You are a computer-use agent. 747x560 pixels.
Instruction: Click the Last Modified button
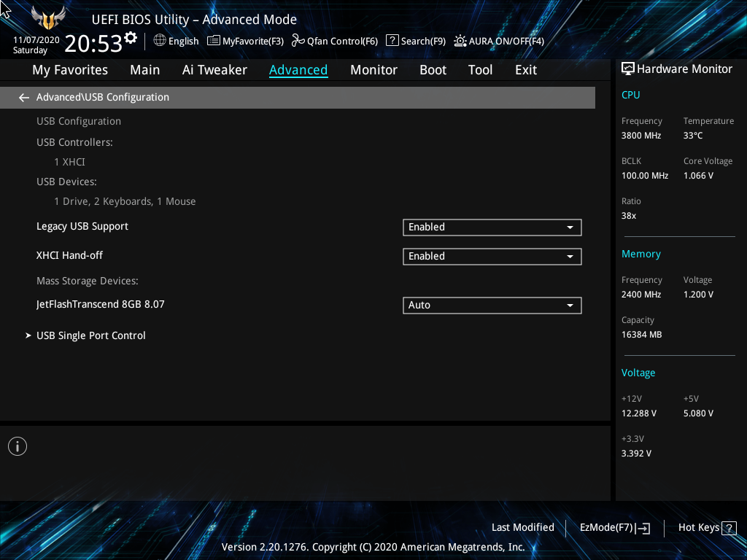522,528
